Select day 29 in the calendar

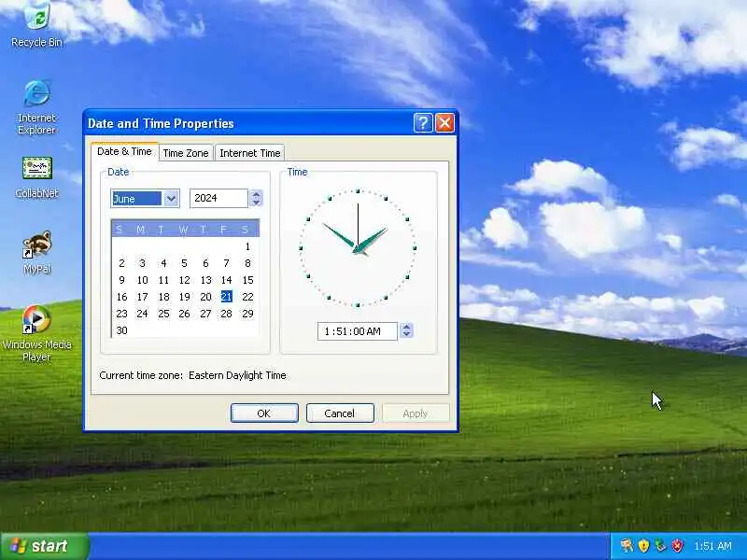pos(247,314)
